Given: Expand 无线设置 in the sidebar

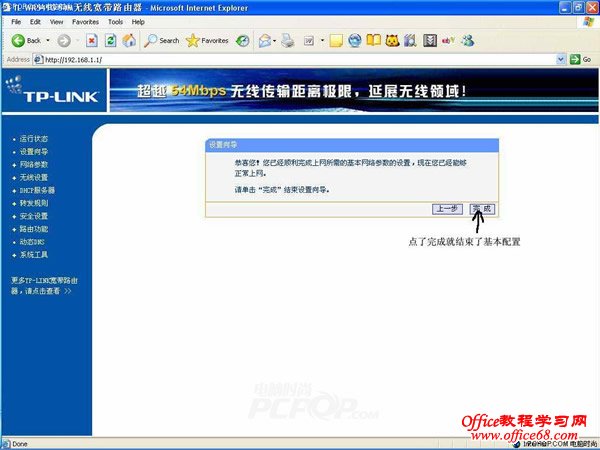Looking at the screenshot, I should coord(34,178).
